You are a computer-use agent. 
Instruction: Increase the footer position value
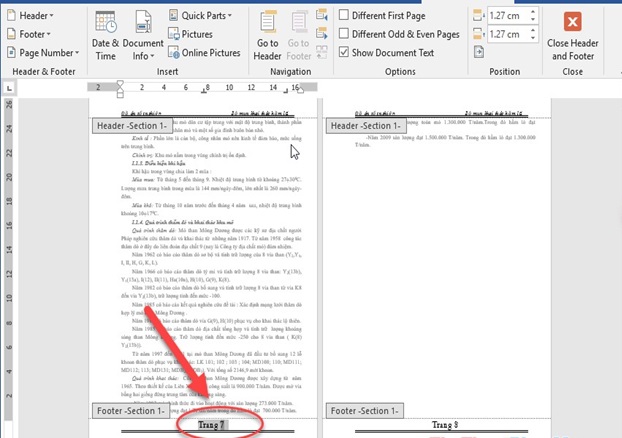pyautogui.click(x=533, y=31)
